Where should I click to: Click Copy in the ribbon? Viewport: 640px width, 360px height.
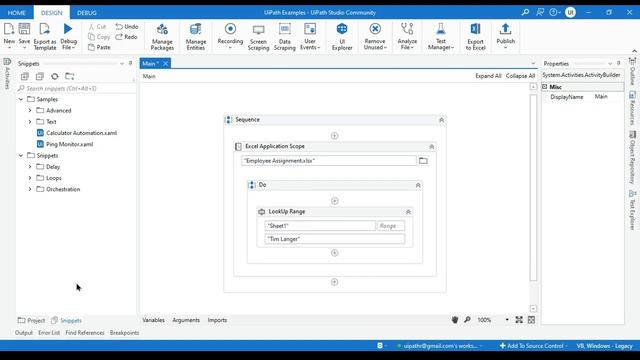coord(99,37)
